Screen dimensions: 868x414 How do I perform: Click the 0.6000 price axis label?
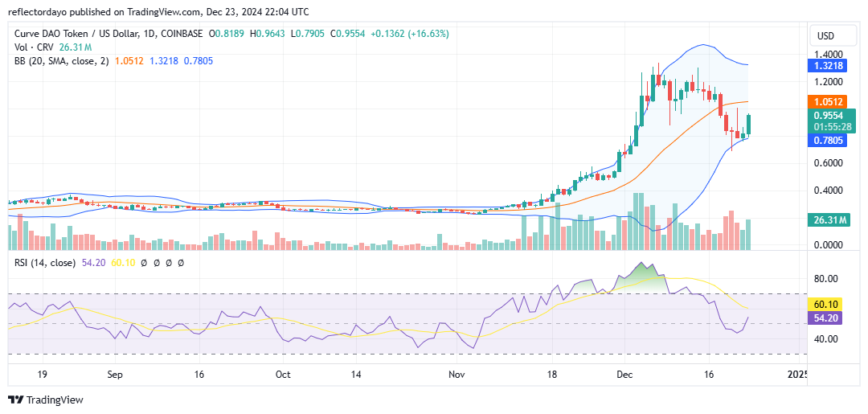829,163
